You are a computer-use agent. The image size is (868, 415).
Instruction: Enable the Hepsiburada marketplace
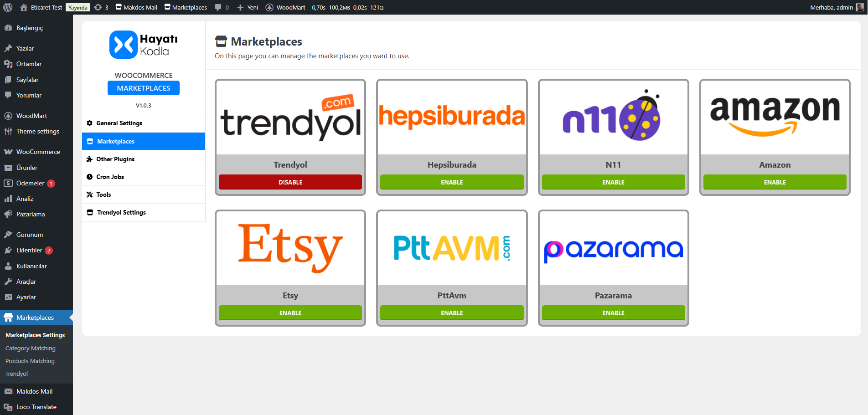[452, 182]
